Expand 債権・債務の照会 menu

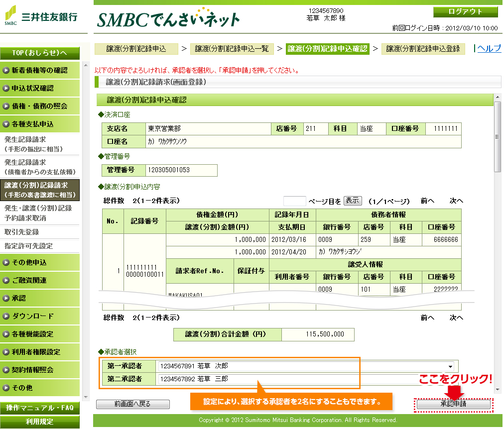(40, 107)
